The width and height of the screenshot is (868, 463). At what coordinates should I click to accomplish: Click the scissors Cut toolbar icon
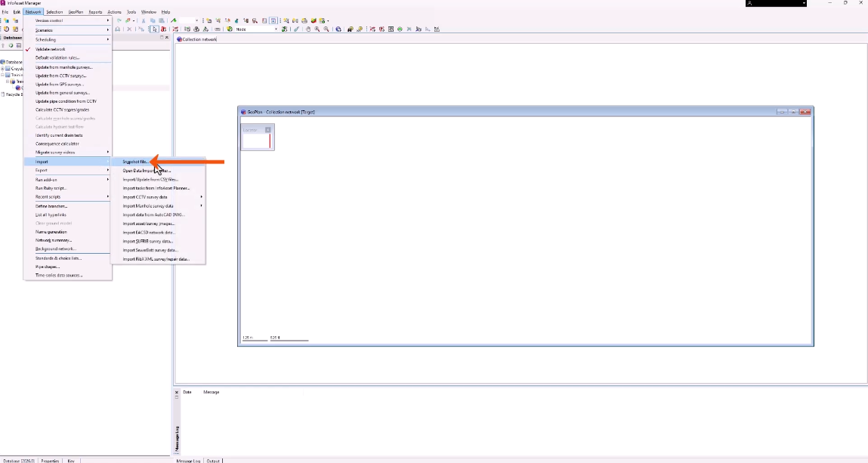(144, 19)
